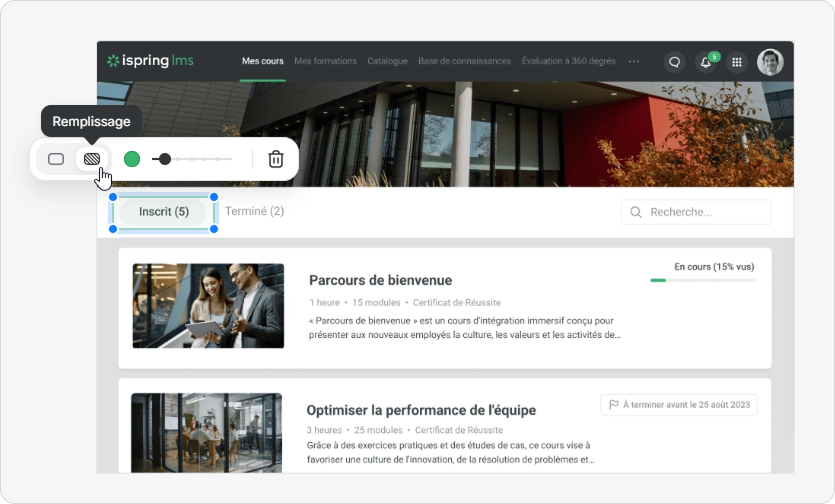Viewport: 835px width, 504px height.
Task: Open the apps grid icon
Action: 737,62
